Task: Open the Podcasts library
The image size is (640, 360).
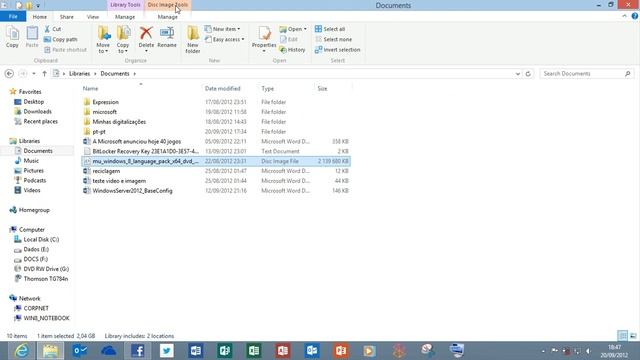Action: 35,180
